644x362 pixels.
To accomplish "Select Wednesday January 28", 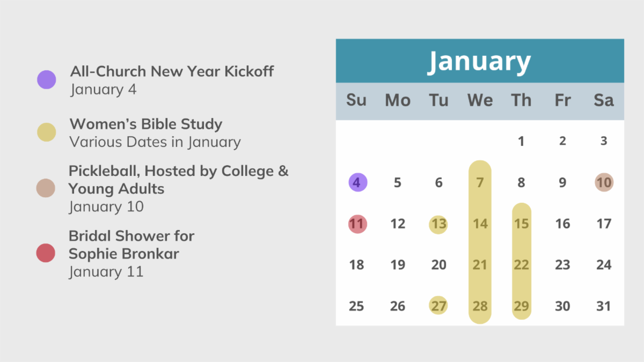I will click(x=480, y=306).
